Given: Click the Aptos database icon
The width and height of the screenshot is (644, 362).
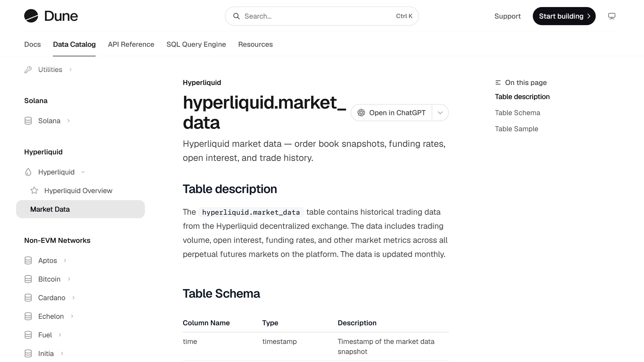Looking at the screenshot, I should [x=28, y=260].
